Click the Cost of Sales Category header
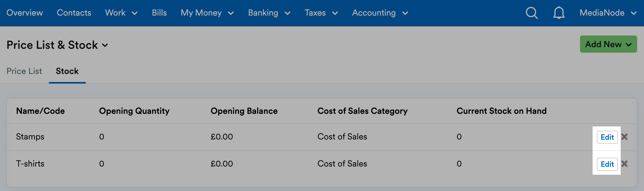The height and width of the screenshot is (191, 644). [x=362, y=111]
